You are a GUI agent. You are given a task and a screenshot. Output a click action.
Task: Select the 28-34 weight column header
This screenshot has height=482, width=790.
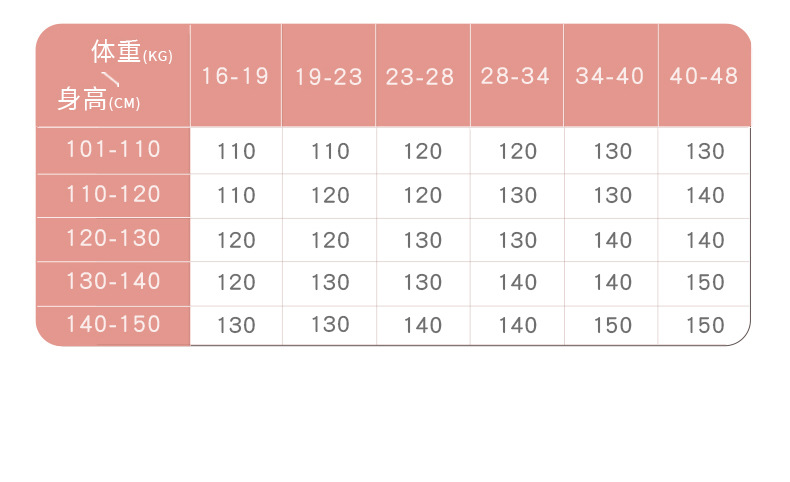516,76
